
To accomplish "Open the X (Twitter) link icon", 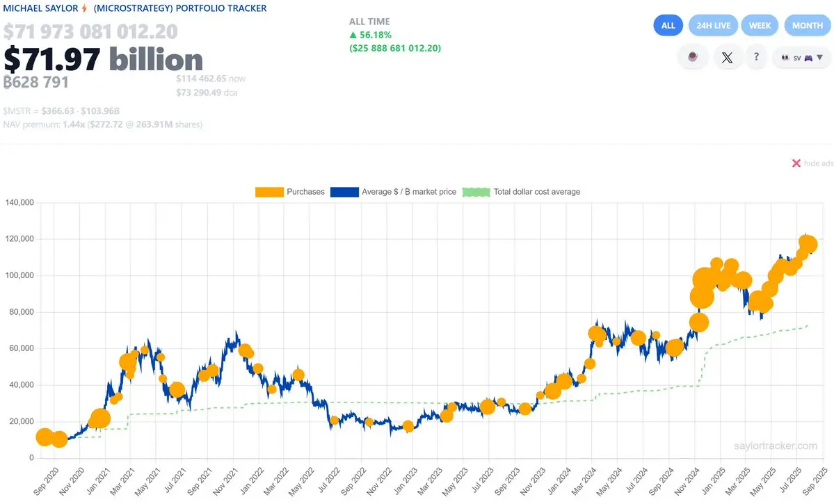I will coord(727,57).
